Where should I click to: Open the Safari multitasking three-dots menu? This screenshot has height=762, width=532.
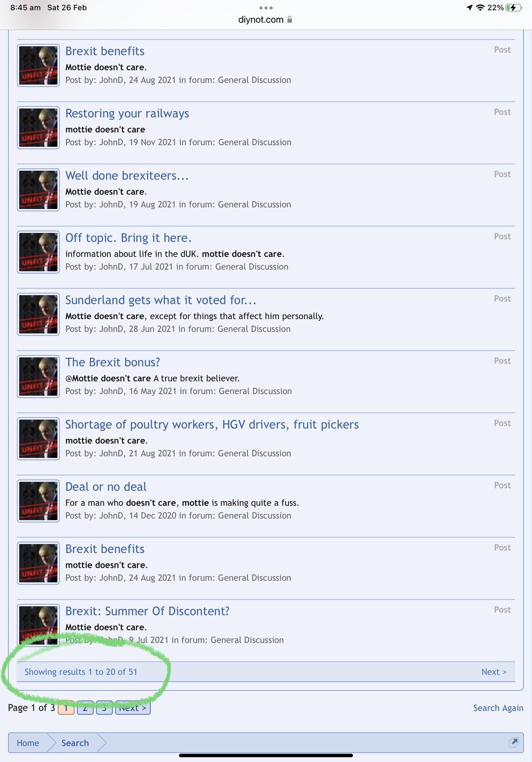266,8
